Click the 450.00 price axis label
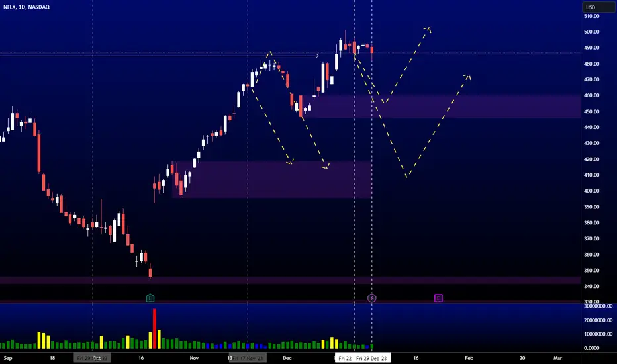 click(591, 111)
